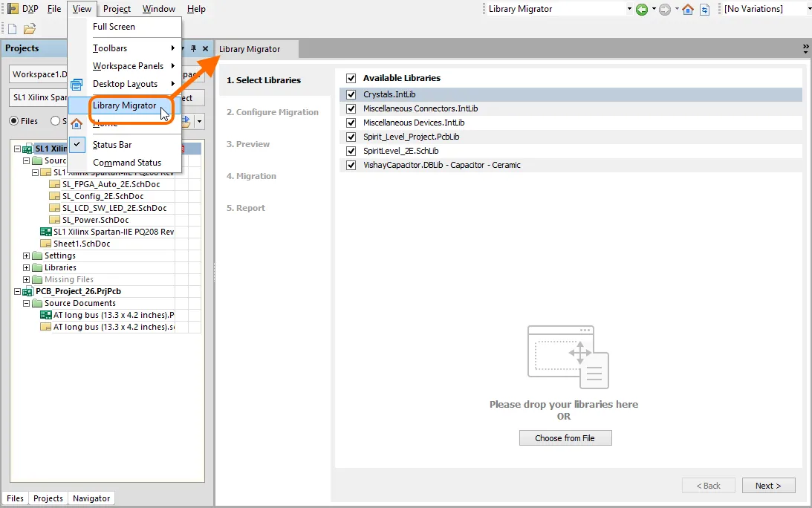Open the Window menu

click(x=158, y=9)
